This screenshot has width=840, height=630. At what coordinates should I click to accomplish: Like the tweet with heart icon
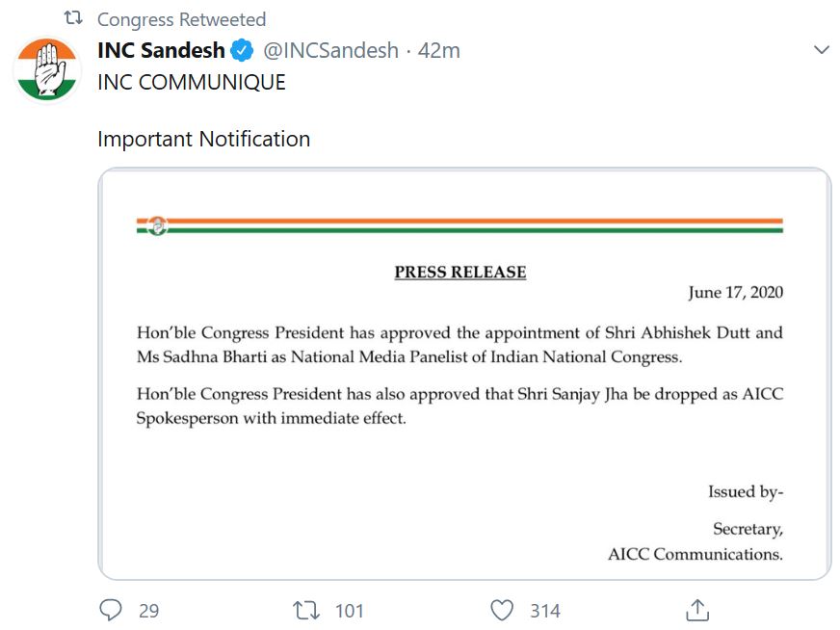coord(502,610)
